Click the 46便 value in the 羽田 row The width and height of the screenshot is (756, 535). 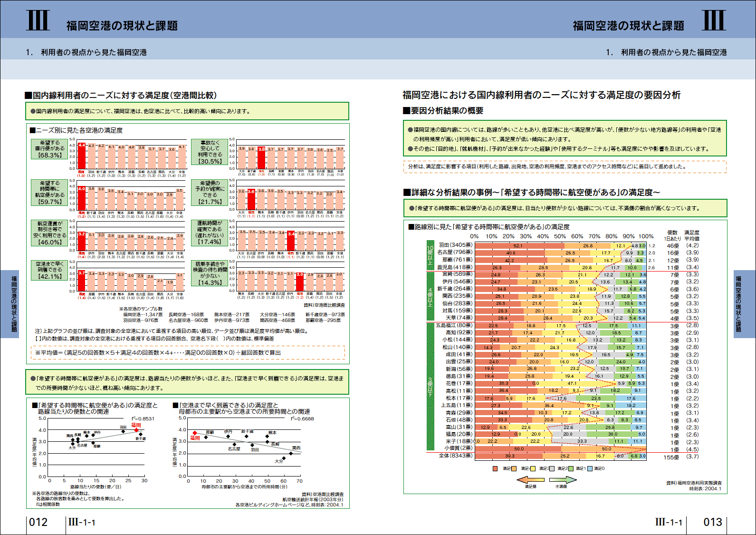(x=673, y=246)
